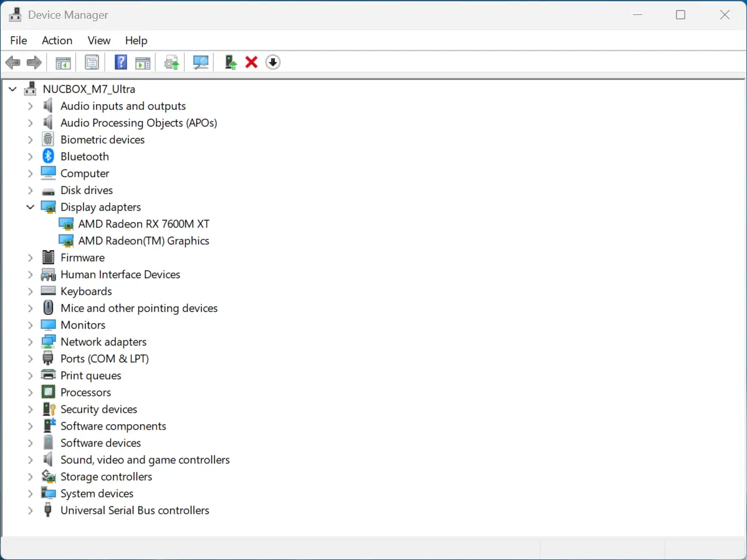
Task: Click the Storage controllers icon
Action: click(x=48, y=476)
